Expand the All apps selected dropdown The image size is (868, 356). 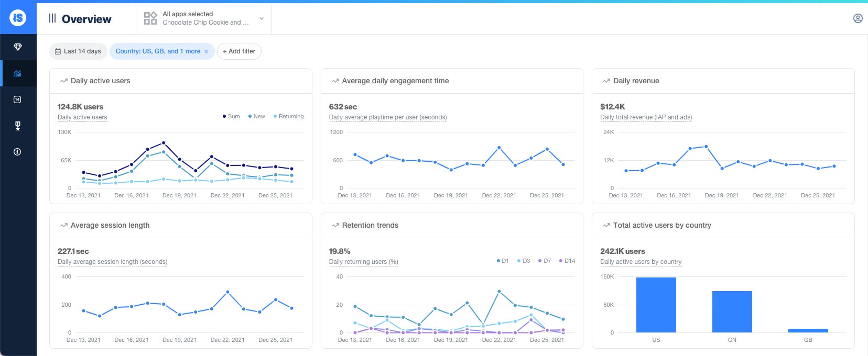pos(204,18)
